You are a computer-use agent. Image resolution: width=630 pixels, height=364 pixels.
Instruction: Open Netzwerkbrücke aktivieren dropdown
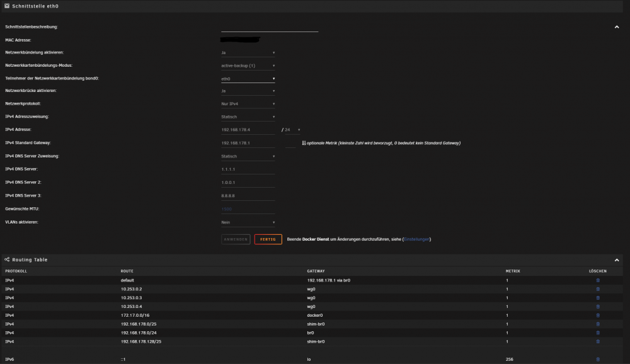coord(248,91)
